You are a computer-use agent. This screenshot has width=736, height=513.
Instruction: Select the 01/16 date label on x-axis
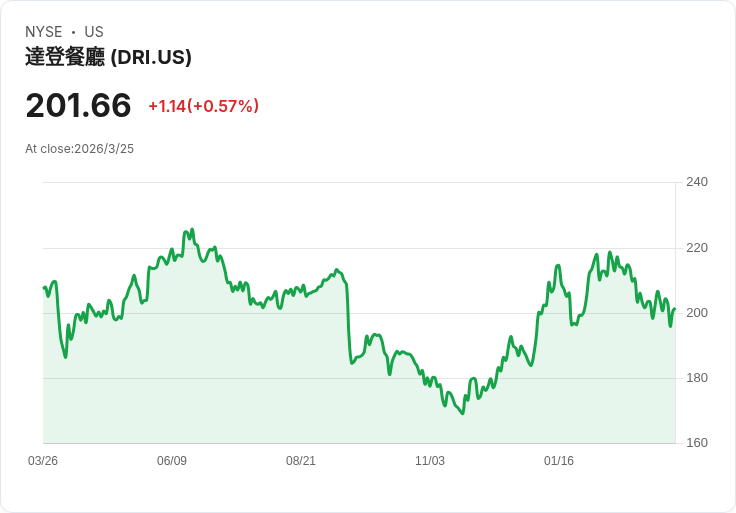click(559, 461)
